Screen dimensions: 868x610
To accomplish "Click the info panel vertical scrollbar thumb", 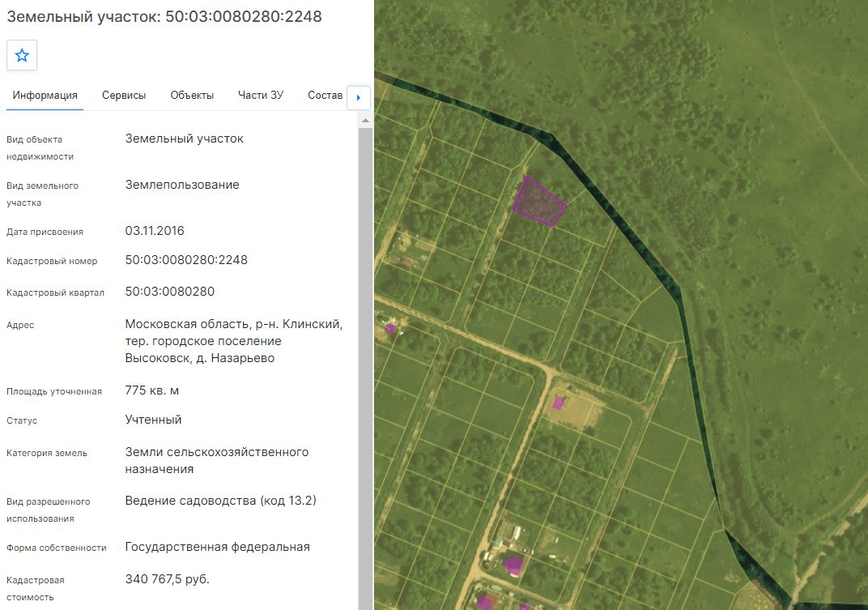I will tap(365, 369).
